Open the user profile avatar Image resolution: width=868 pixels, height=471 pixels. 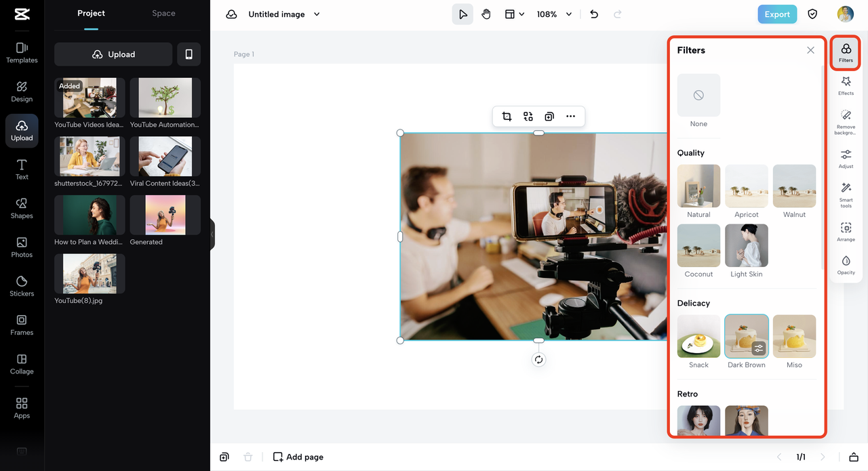[845, 14]
